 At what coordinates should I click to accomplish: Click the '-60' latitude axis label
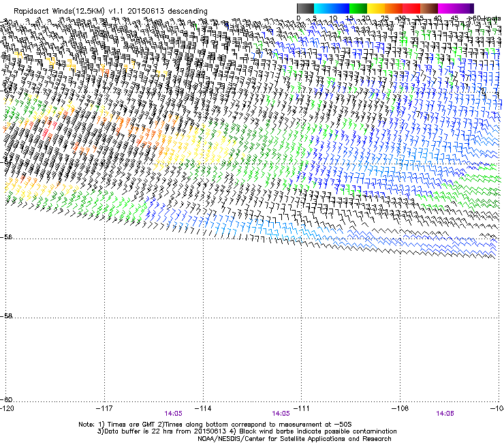(x=6, y=399)
